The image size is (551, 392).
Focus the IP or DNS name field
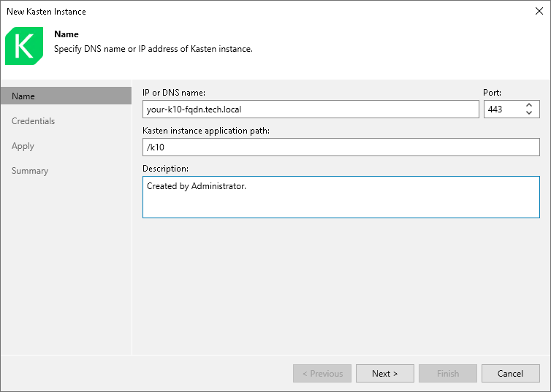(311, 109)
